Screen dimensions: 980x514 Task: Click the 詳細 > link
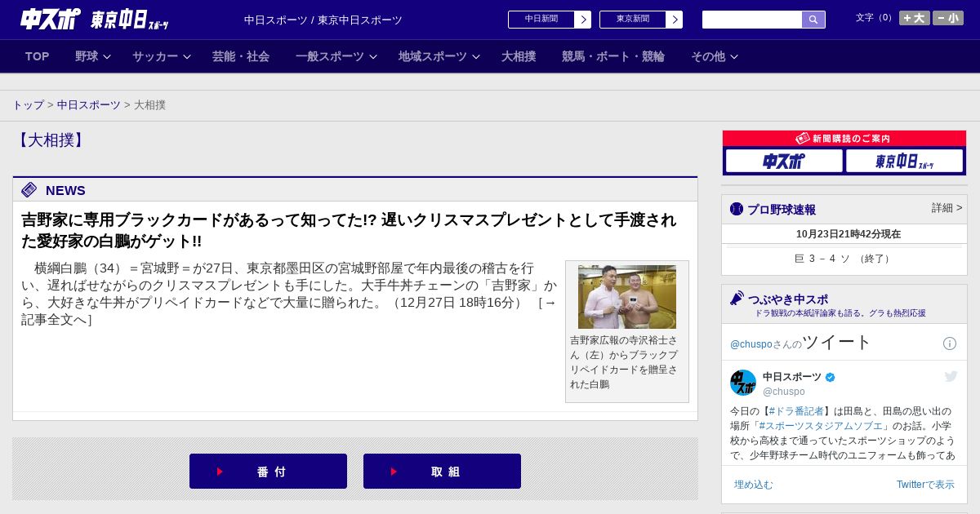pyautogui.click(x=947, y=208)
